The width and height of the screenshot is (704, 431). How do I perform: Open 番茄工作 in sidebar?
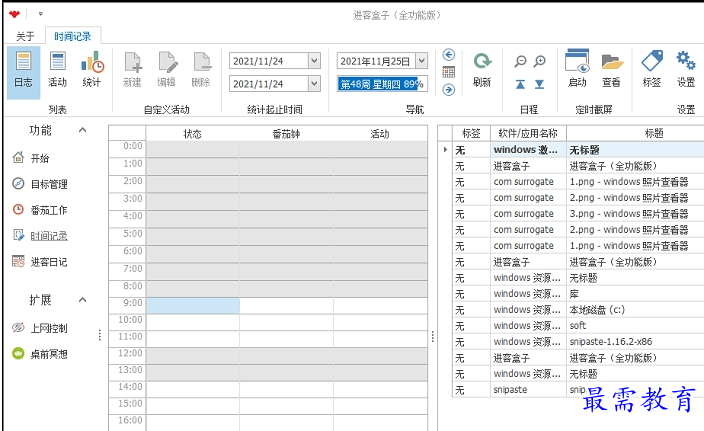48,210
